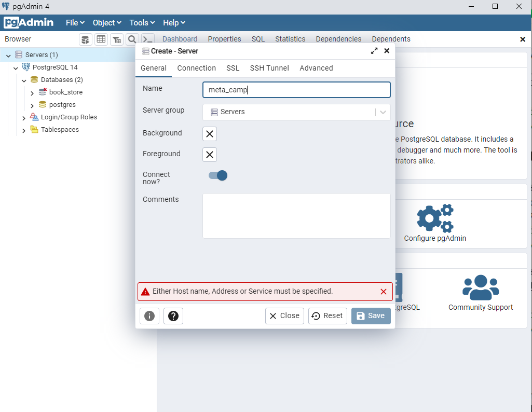Click the Reset button
Screen dimensions: 532x412
[328, 316]
